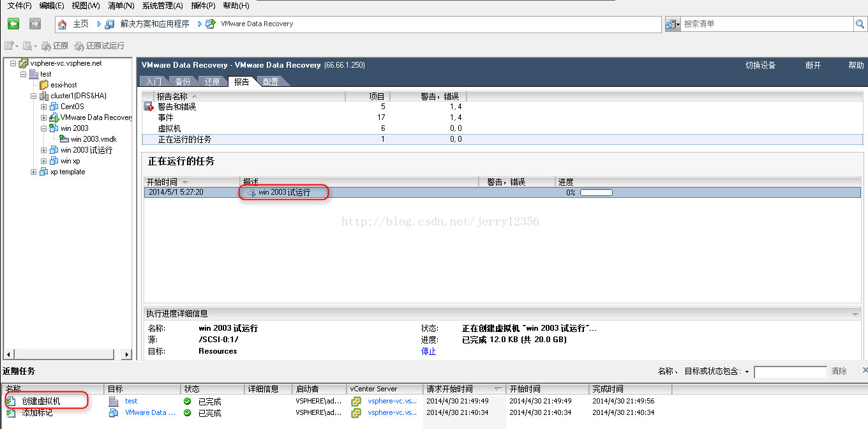868x429 pixels.
Task: Open the 编辑(E) menu
Action: [52, 6]
